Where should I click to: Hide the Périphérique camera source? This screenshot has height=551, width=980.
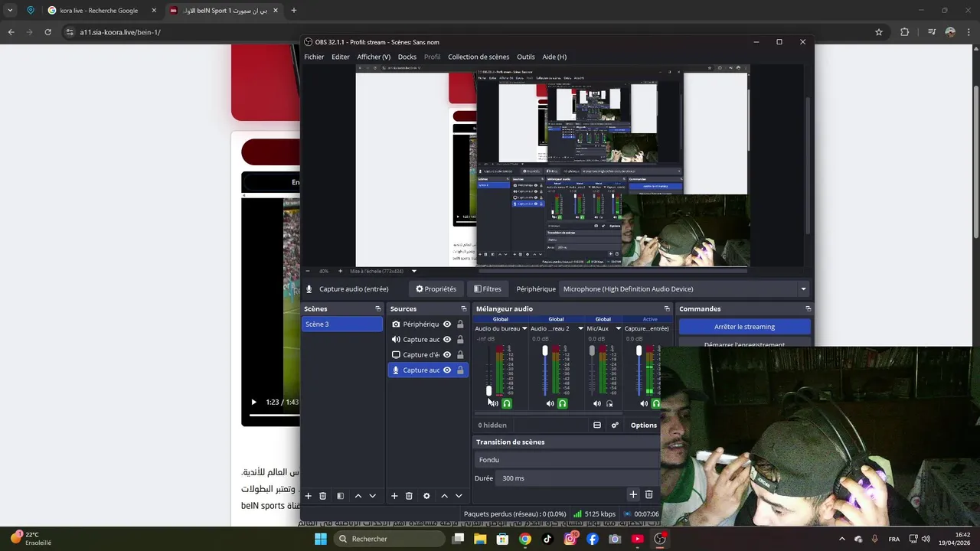pyautogui.click(x=447, y=324)
